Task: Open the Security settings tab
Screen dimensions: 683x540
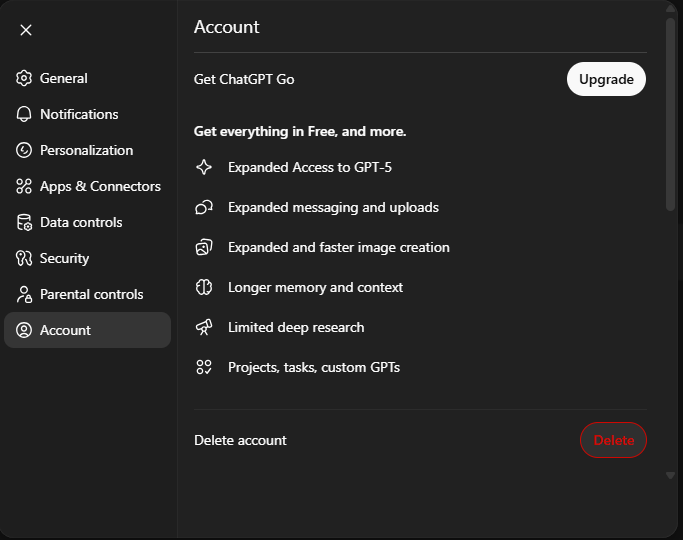Action: coord(64,258)
